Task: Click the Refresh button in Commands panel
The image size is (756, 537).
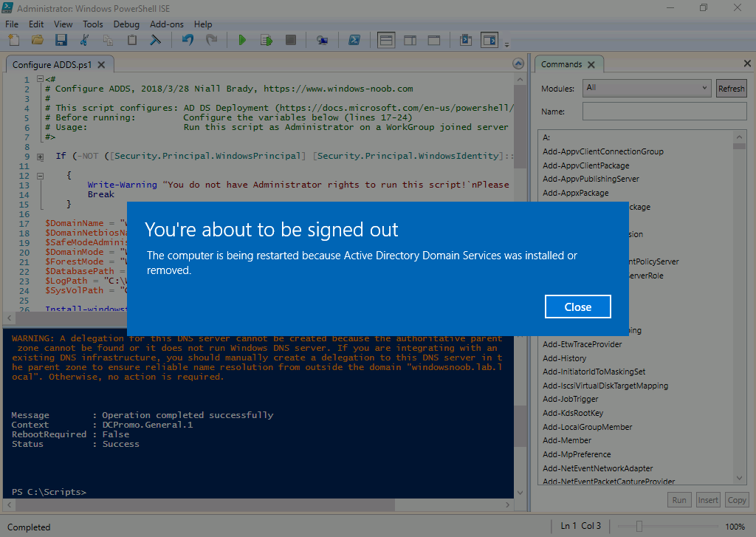Action: [x=731, y=89]
